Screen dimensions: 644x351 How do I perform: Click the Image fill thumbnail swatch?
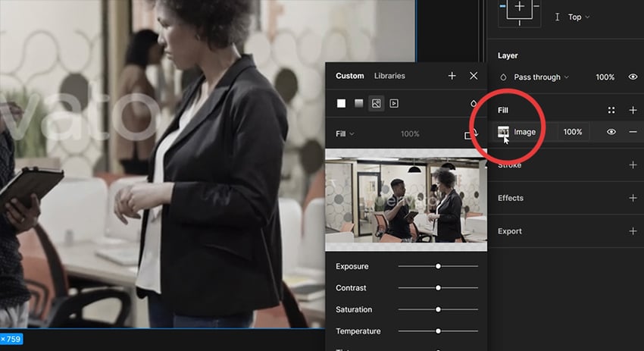tap(503, 131)
